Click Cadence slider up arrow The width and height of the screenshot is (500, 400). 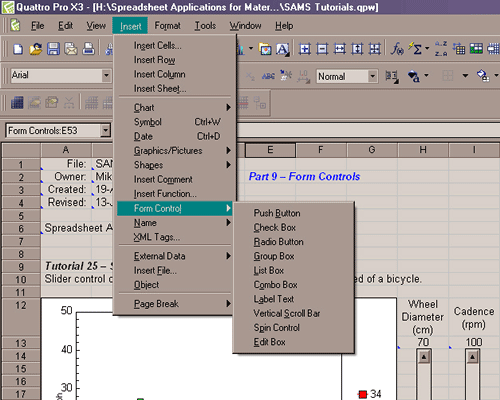473,357
